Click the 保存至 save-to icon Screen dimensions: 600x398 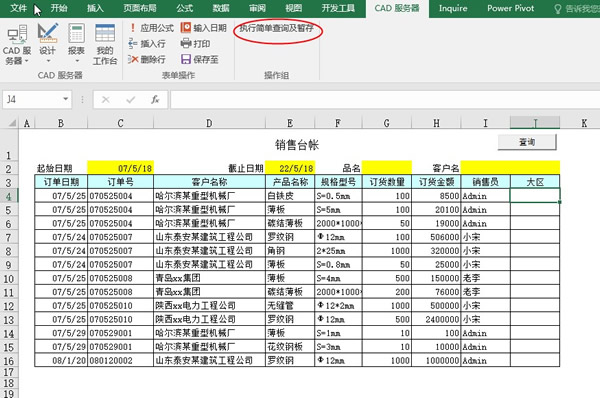[x=186, y=59]
